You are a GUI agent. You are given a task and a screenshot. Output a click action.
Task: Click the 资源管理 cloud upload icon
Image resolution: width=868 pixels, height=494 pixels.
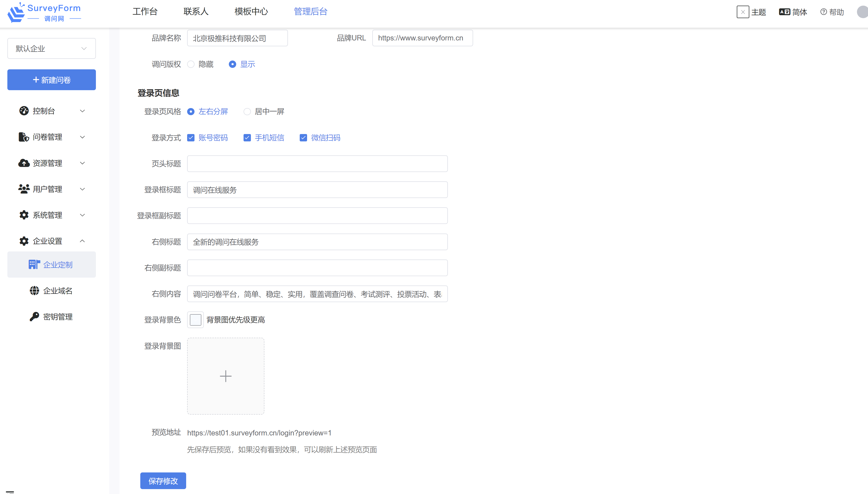tap(24, 163)
